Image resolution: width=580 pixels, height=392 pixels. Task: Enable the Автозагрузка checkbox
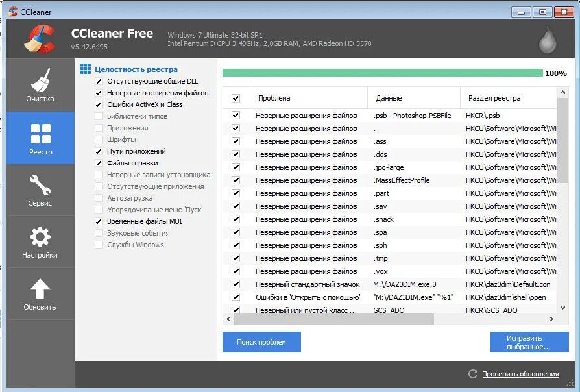99,198
